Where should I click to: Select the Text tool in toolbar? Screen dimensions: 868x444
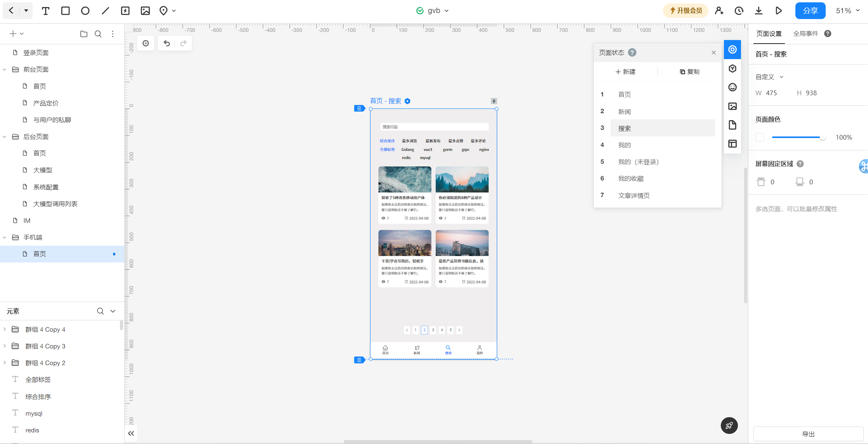[45, 11]
